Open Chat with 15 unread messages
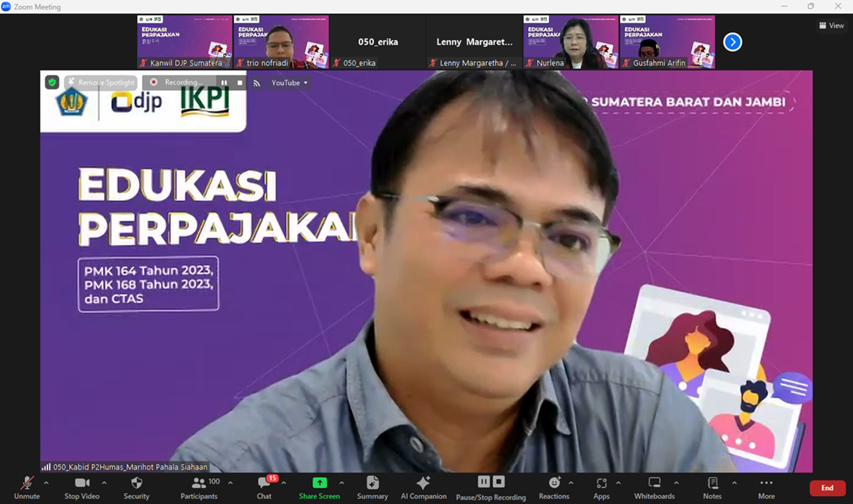The width and height of the screenshot is (853, 504). click(x=264, y=487)
